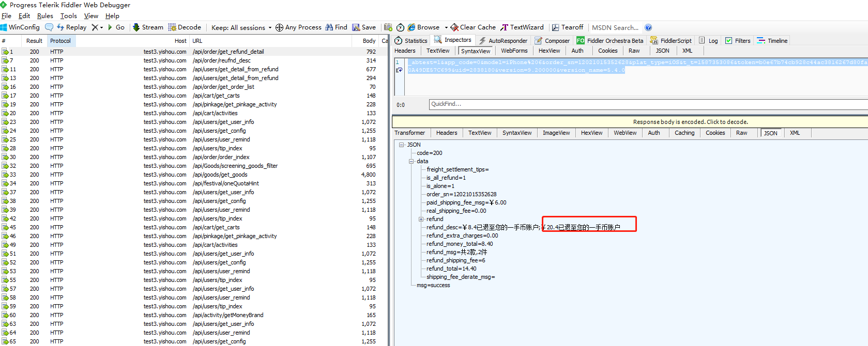Select the /api/order/get_order_list session
Screen dimensions: 868x346
[x=194, y=87]
